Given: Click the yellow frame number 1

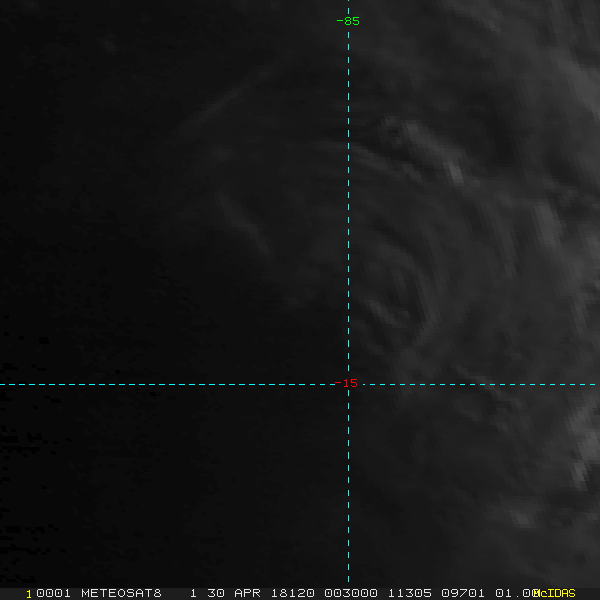Looking at the screenshot, I should (29, 594).
